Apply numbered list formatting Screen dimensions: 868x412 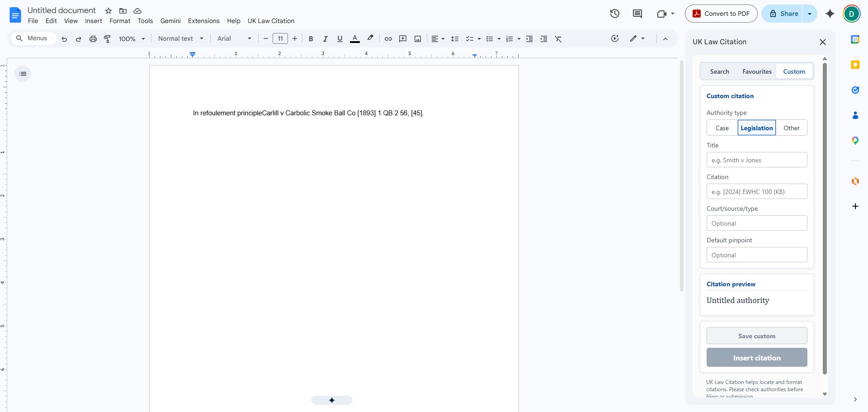click(509, 39)
